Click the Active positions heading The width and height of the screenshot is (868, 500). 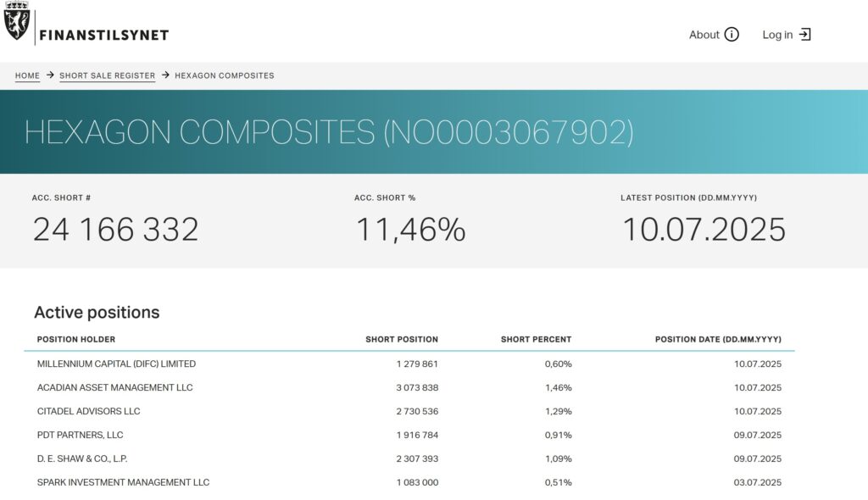(97, 313)
